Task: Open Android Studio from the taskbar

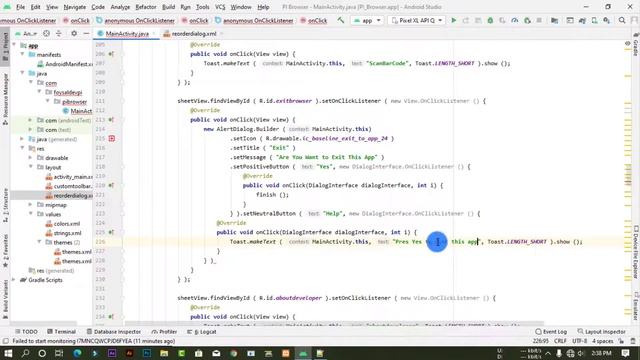Action: pos(303,353)
